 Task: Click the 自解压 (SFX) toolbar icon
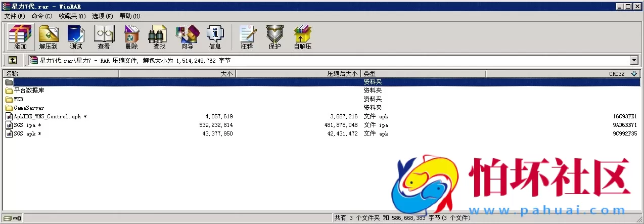tap(302, 36)
